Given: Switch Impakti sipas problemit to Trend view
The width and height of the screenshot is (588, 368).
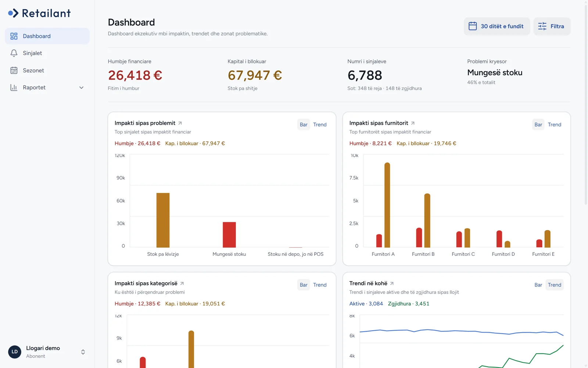Looking at the screenshot, I should [x=320, y=125].
